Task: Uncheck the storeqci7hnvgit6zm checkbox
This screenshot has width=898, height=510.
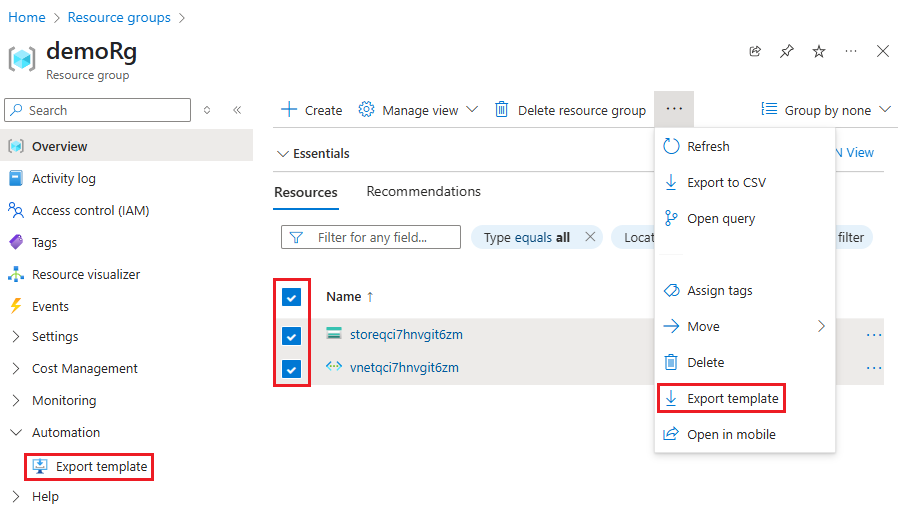Action: pyautogui.click(x=292, y=336)
